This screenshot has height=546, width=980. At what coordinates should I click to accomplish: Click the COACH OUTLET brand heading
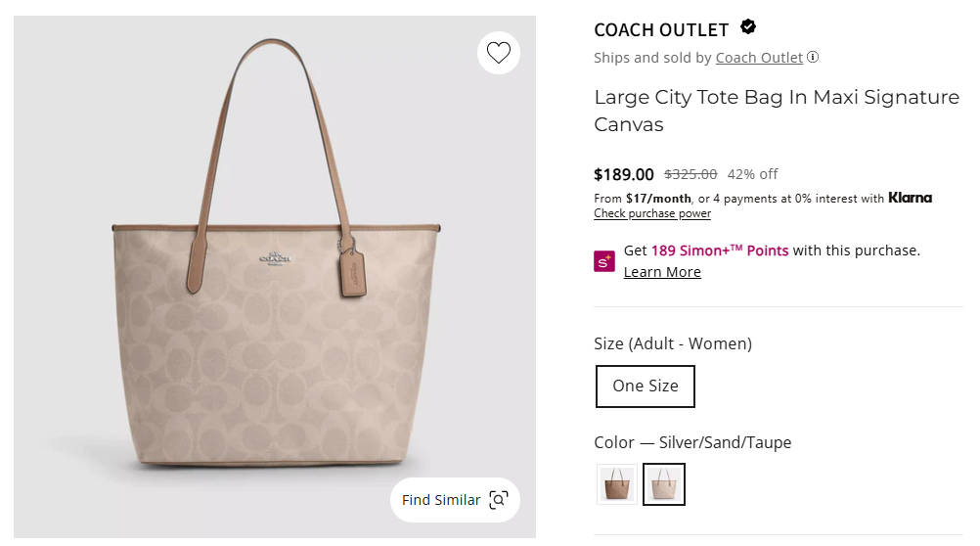pos(661,30)
